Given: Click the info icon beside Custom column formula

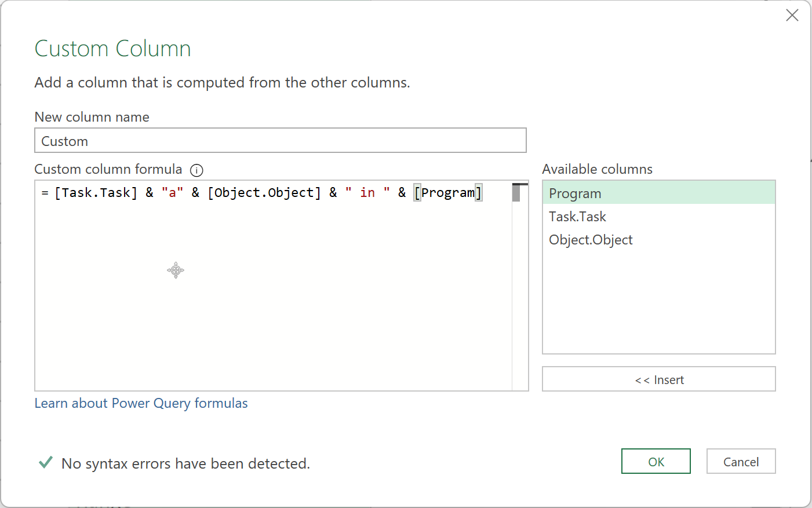Looking at the screenshot, I should click(x=196, y=170).
